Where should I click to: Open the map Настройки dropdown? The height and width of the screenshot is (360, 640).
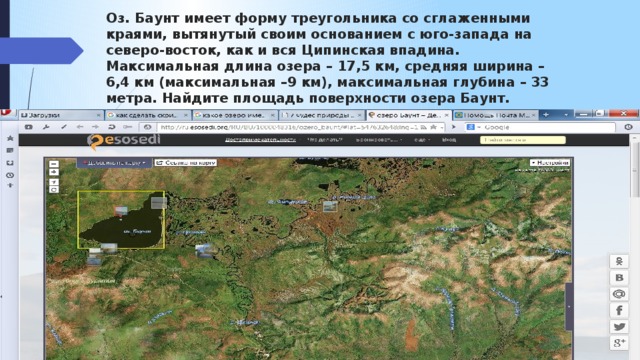click(550, 162)
